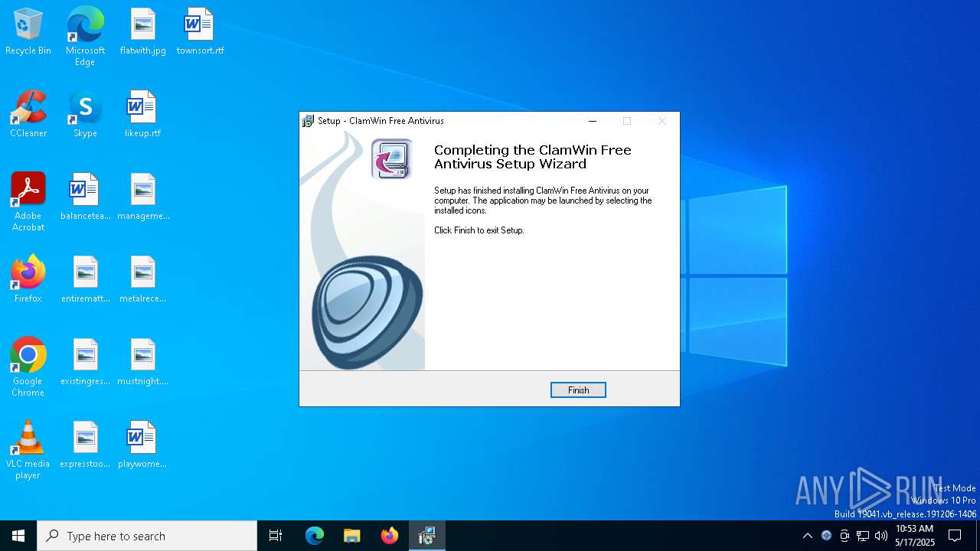
Task: Select the likeup.rtf document icon
Action: click(x=143, y=115)
